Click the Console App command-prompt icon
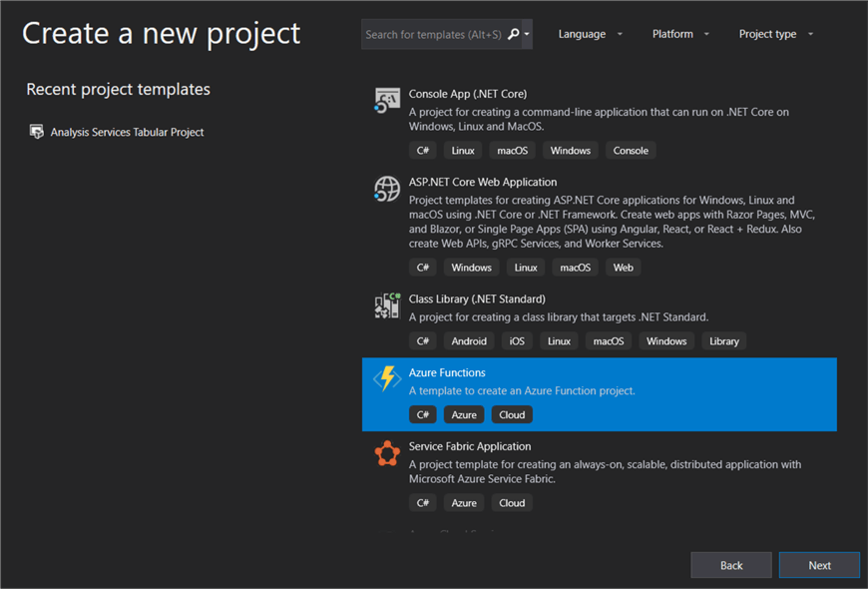Viewport: 868px width, 589px height. (x=387, y=100)
